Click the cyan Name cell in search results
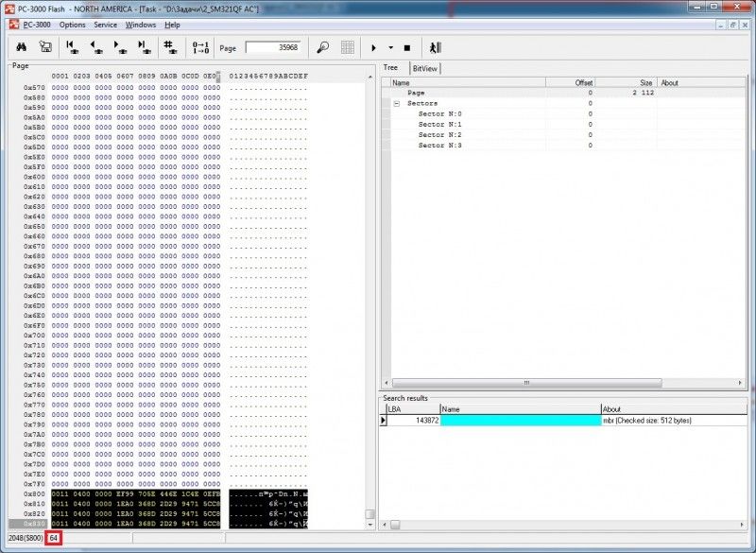Viewport: 756px width, 553px height. 521,421
